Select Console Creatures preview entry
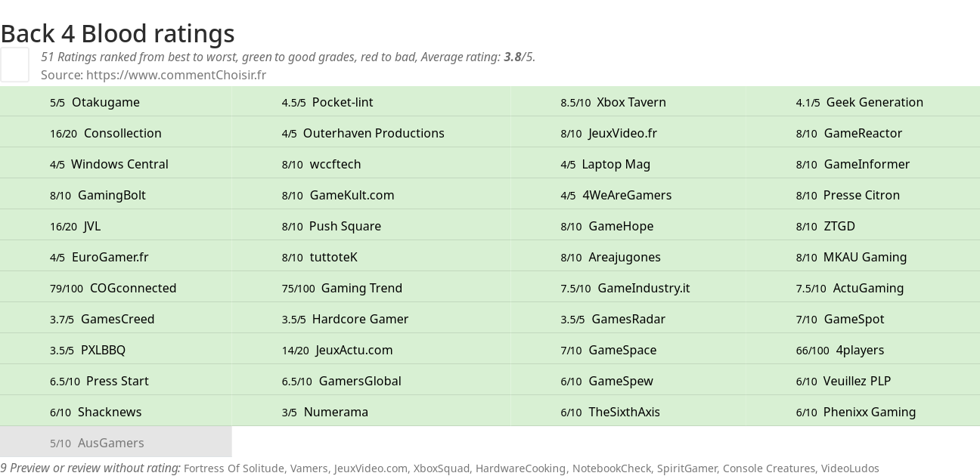This screenshot has height=476, width=980. pos(768,468)
